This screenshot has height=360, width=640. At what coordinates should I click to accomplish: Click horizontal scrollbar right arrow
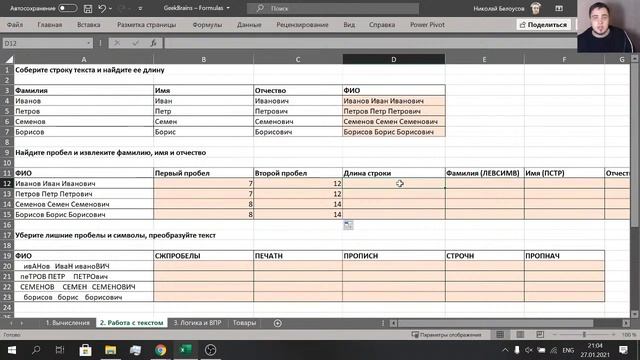pyautogui.click(x=626, y=323)
